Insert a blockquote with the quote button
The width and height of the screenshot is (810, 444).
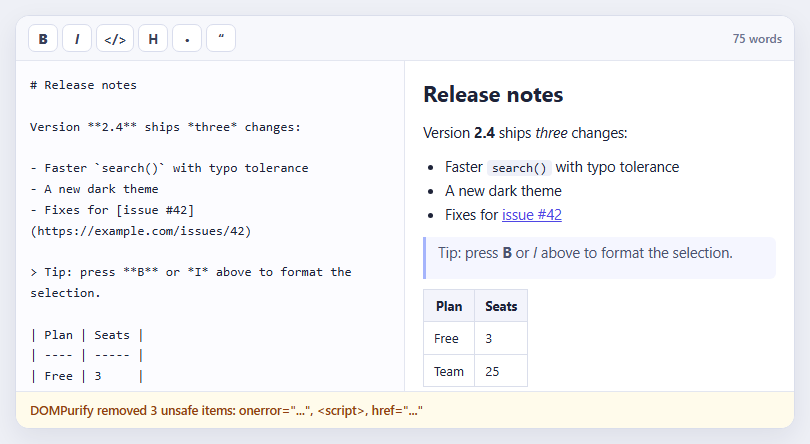221,39
